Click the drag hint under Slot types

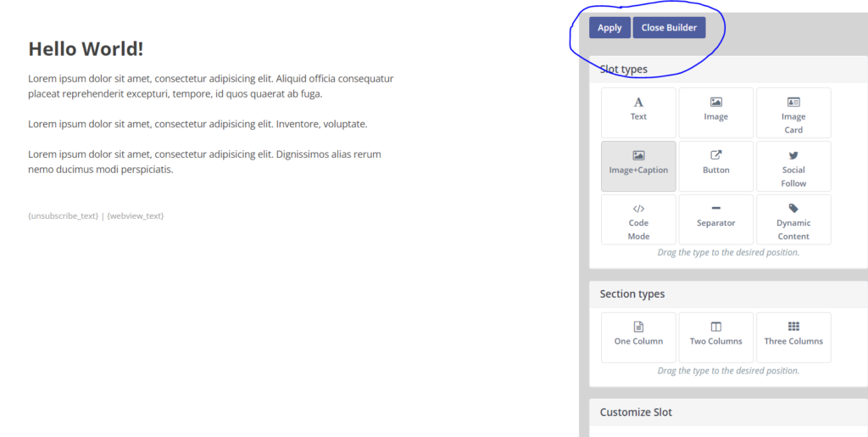click(728, 253)
